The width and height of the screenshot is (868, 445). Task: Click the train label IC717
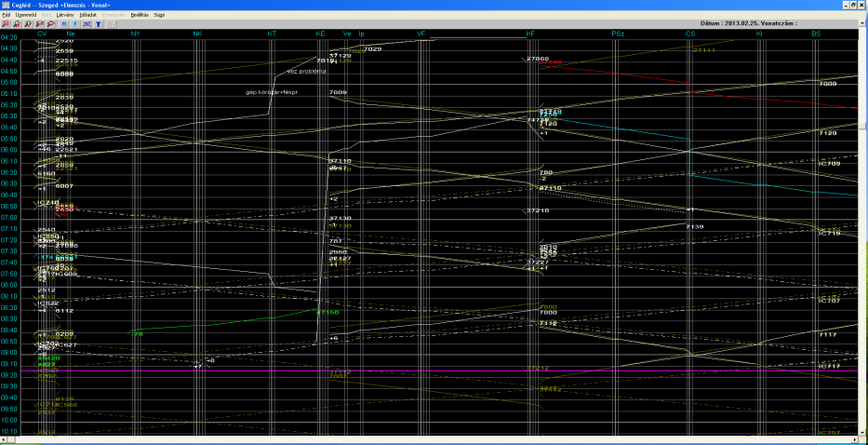[x=829, y=367]
